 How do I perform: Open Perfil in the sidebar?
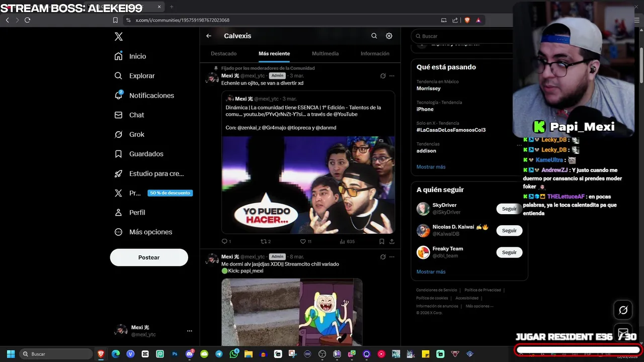[130, 213]
